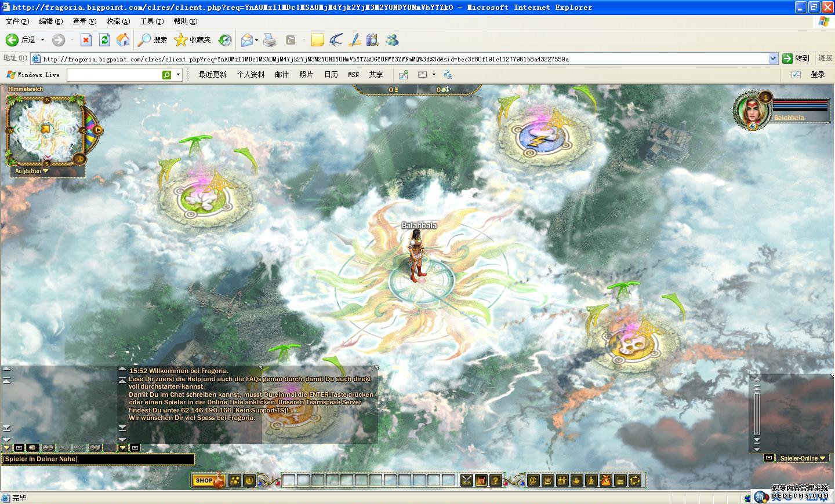Open the 编辑 menu

(50, 21)
